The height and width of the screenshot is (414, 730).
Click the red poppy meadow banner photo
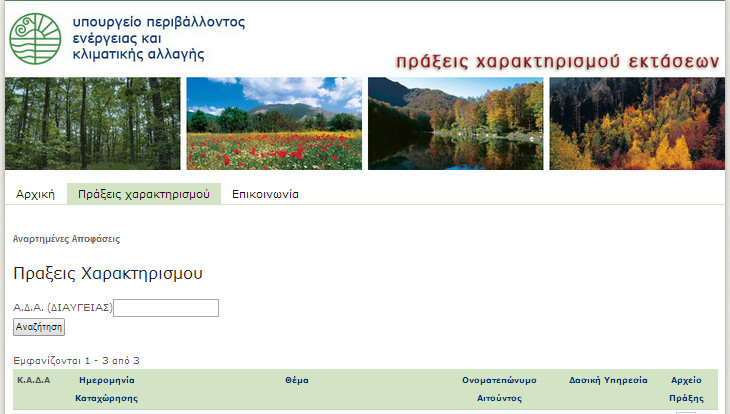click(x=274, y=123)
